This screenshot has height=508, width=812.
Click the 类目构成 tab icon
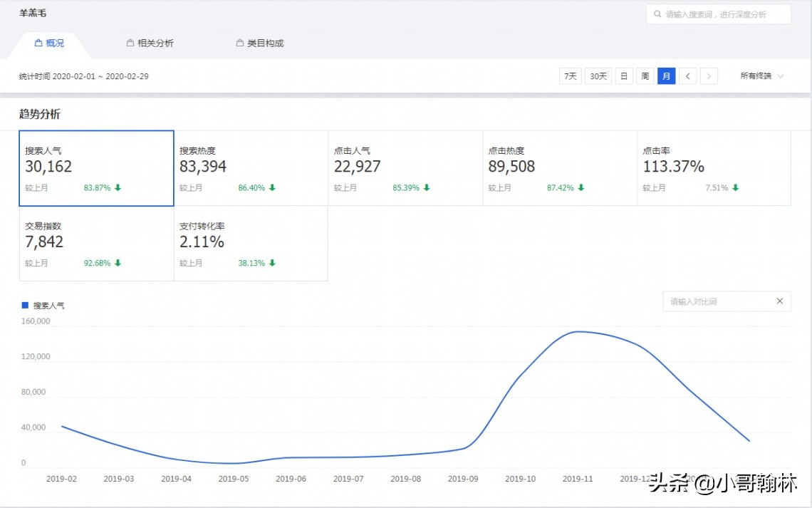[240, 43]
